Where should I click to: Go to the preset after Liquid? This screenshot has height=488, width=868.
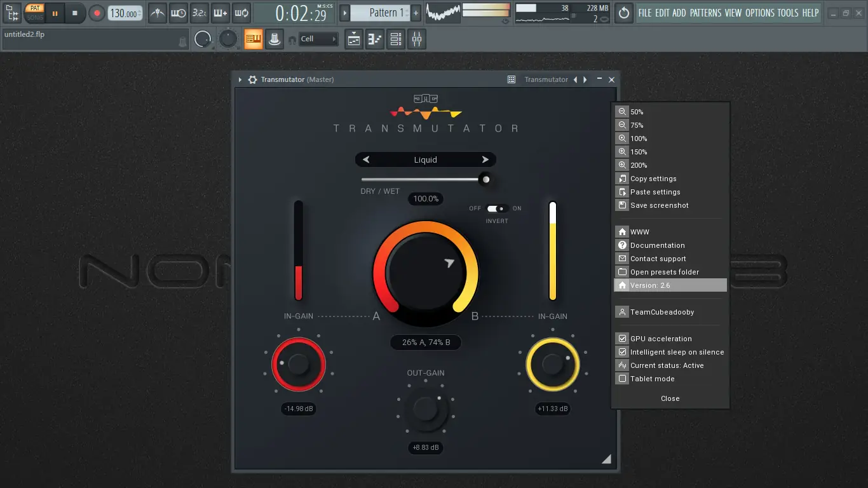point(485,159)
